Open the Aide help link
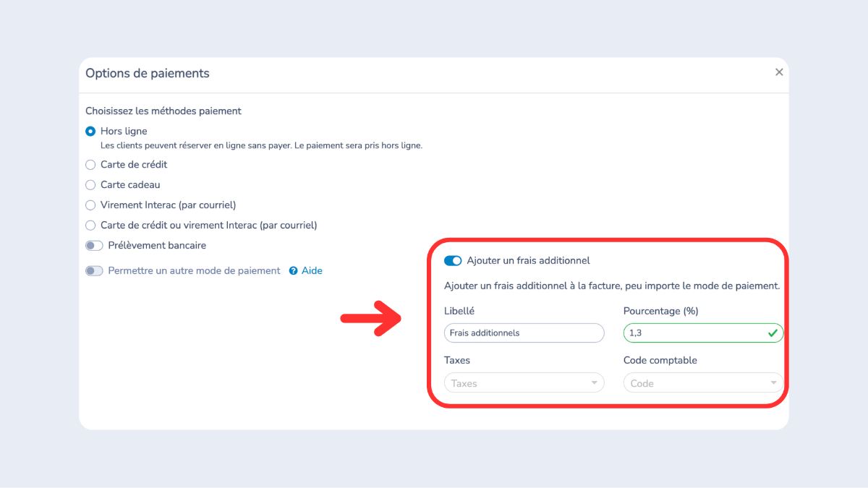Image resolution: width=868 pixels, height=488 pixels. tap(312, 271)
